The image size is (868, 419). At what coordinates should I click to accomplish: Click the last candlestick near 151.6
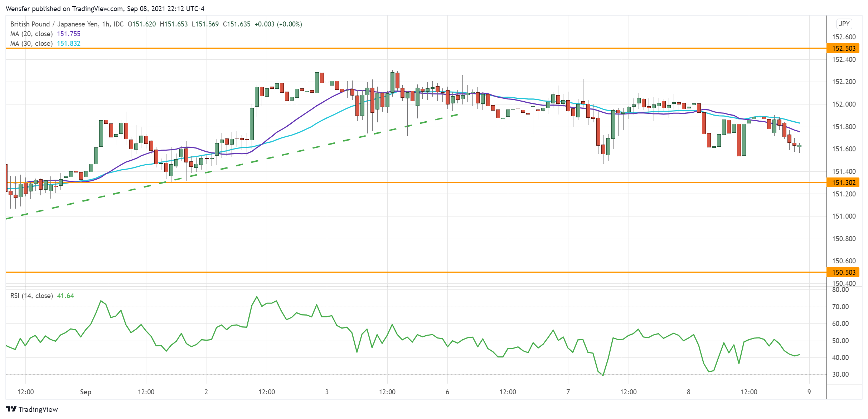[799, 146]
